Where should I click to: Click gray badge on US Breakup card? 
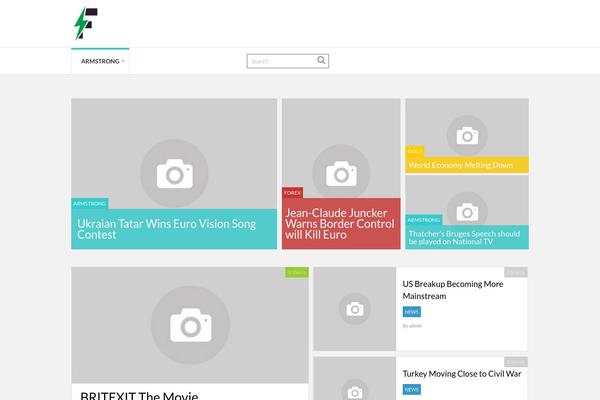(516, 272)
